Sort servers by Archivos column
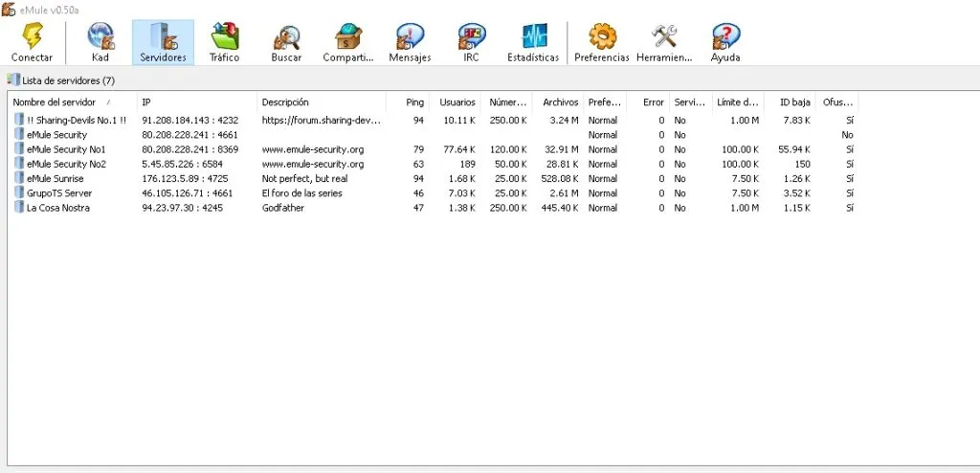 pos(558,102)
